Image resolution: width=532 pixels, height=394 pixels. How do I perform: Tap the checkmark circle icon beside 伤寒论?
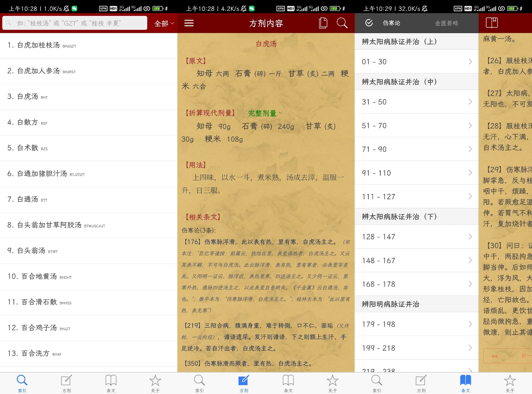coord(369,23)
